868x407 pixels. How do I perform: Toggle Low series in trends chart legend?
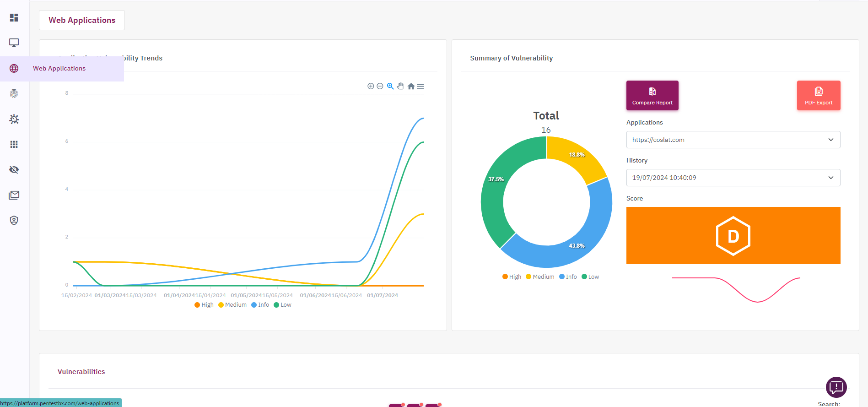282,305
